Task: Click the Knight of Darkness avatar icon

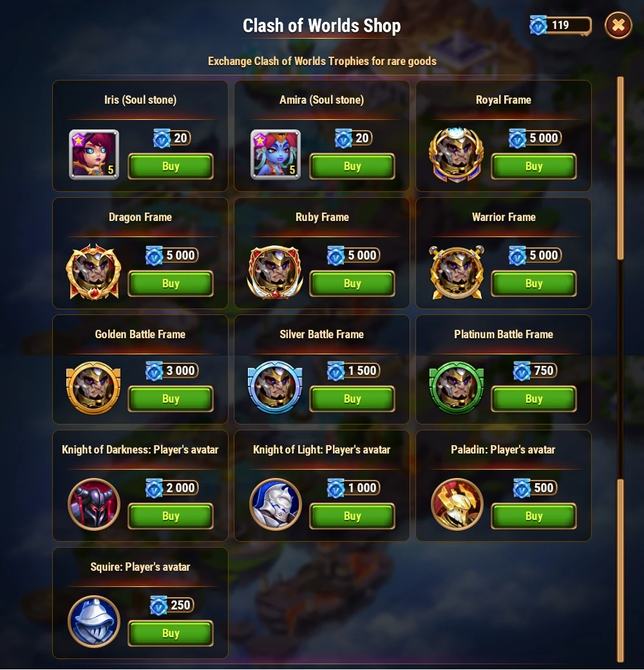Action: pyautogui.click(x=94, y=504)
